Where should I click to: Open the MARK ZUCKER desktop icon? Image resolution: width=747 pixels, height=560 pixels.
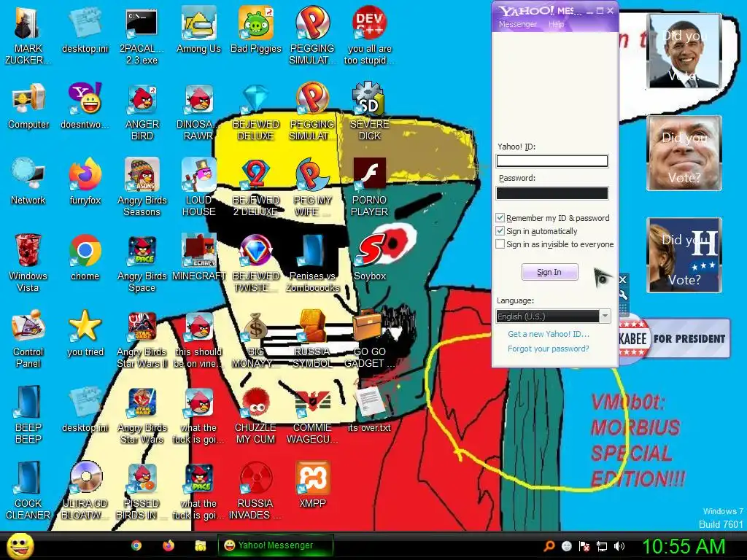[28, 36]
